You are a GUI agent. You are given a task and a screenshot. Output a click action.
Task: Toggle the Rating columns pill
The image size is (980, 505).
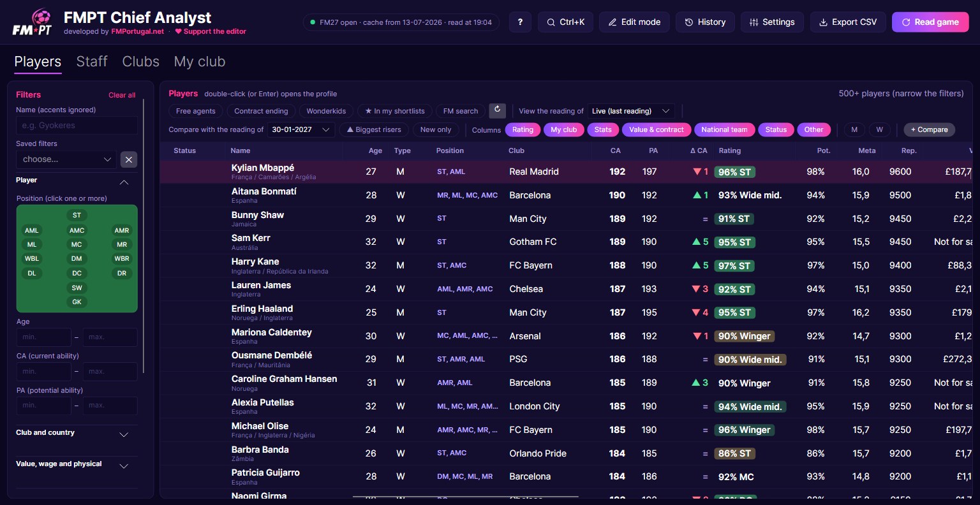click(x=523, y=129)
